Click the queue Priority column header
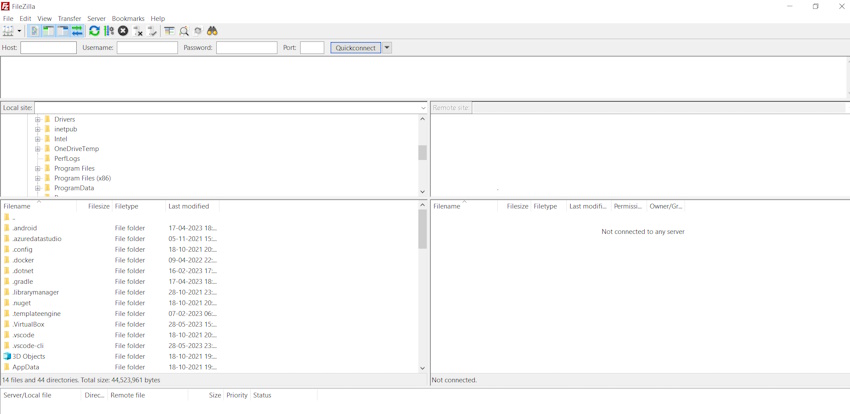Image resolution: width=850 pixels, height=414 pixels. 237,396
